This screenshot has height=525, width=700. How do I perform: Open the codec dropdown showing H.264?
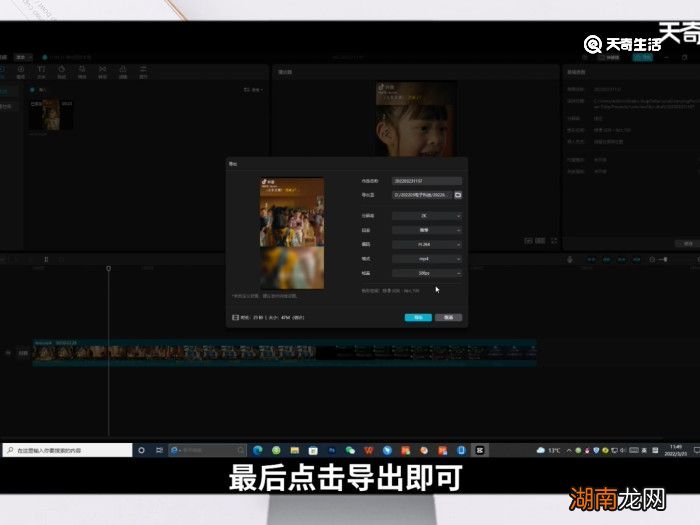point(427,244)
